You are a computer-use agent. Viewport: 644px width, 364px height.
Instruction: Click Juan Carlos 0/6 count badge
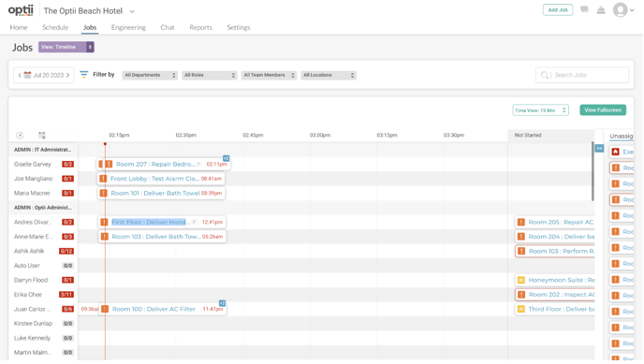(x=67, y=309)
